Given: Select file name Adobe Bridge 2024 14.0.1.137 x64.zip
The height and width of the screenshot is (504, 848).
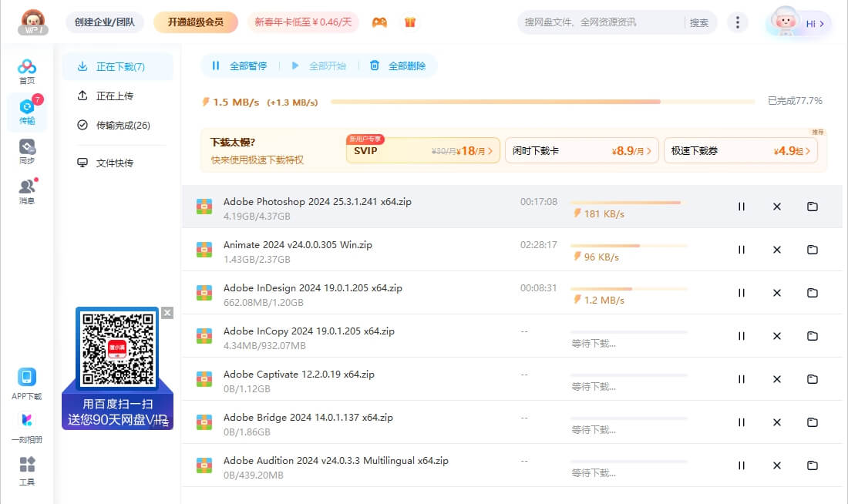Looking at the screenshot, I should 308,418.
